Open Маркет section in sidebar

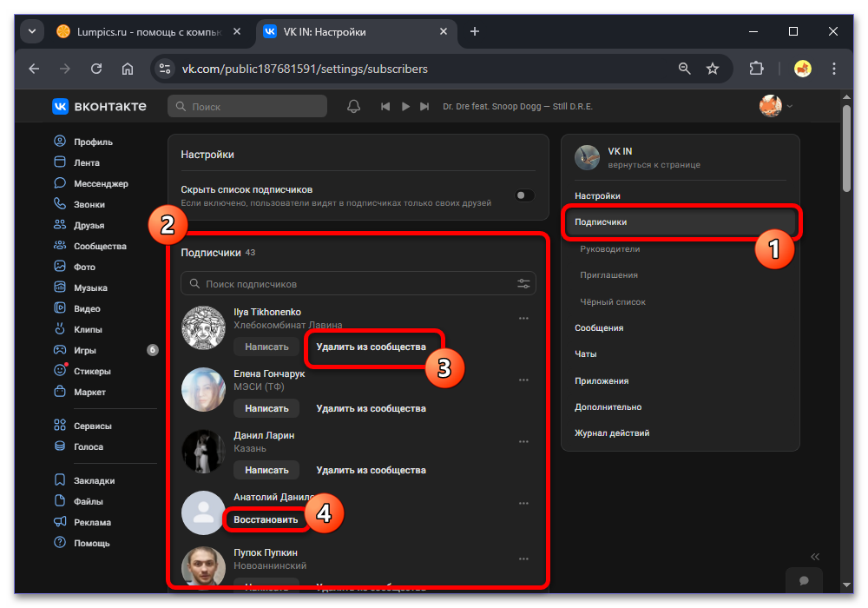pyautogui.click(x=79, y=392)
